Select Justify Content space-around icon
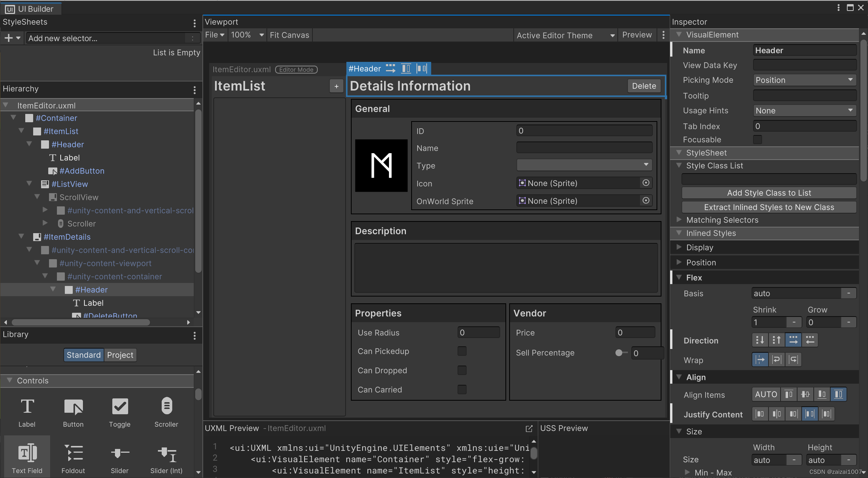The width and height of the screenshot is (868, 478). coord(826,414)
